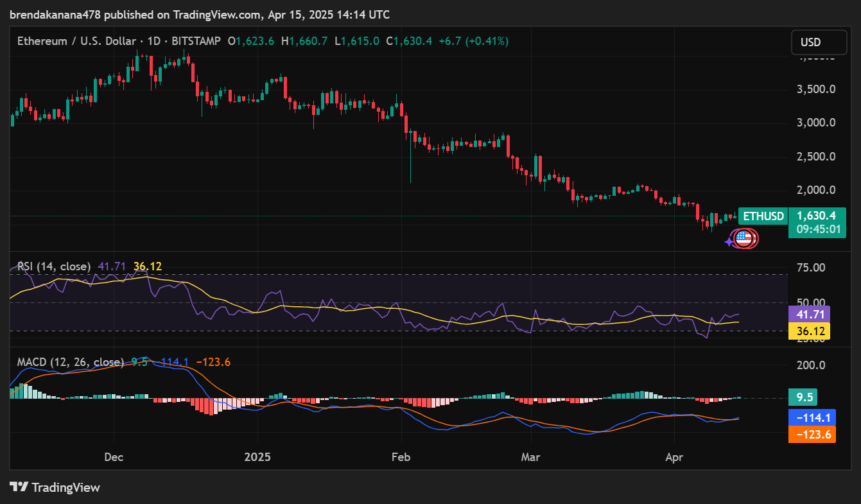
Task: Click the TradingView logo at bottom left
Action: pyautogui.click(x=55, y=487)
